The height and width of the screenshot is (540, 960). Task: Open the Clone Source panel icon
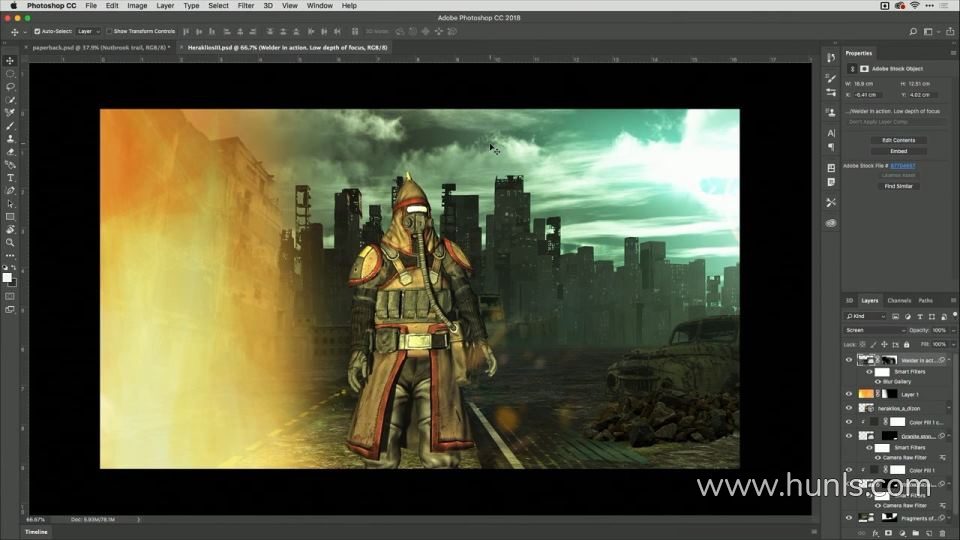click(831, 113)
